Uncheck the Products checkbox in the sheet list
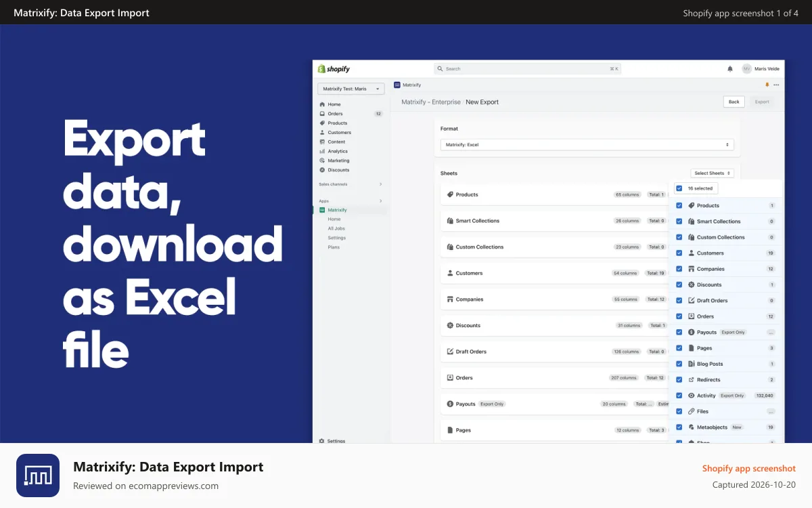Screen dimensions: 812x508 coord(679,205)
